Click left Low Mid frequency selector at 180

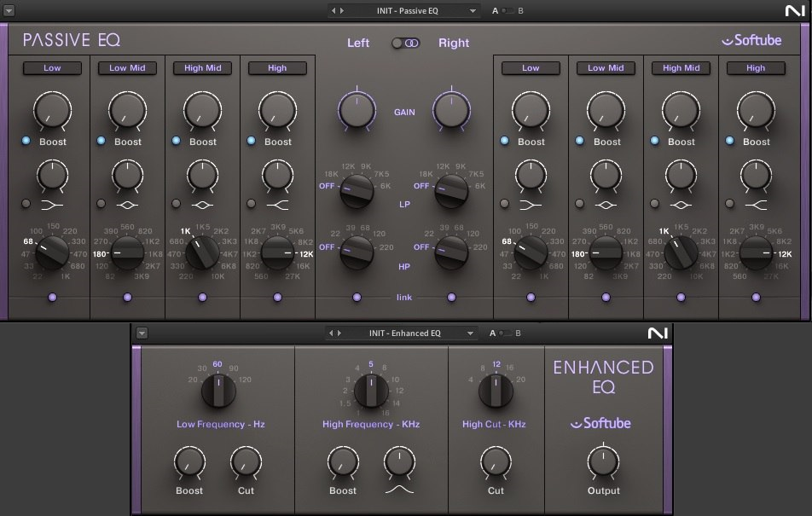100,254
